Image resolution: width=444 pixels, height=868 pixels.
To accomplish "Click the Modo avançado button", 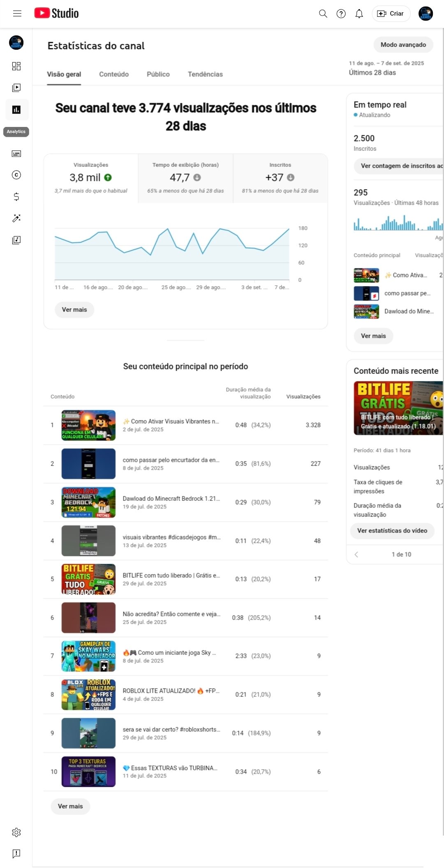I will coord(403,45).
